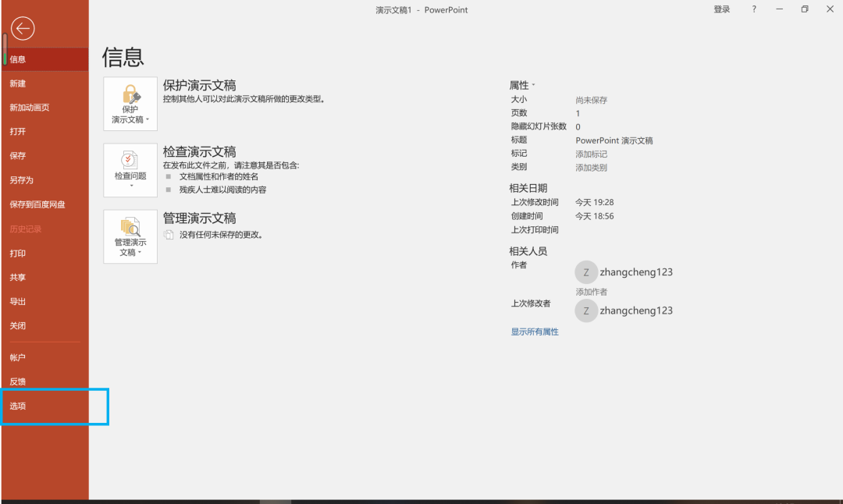Click the 没有任何未保存的更改 text

point(221,235)
